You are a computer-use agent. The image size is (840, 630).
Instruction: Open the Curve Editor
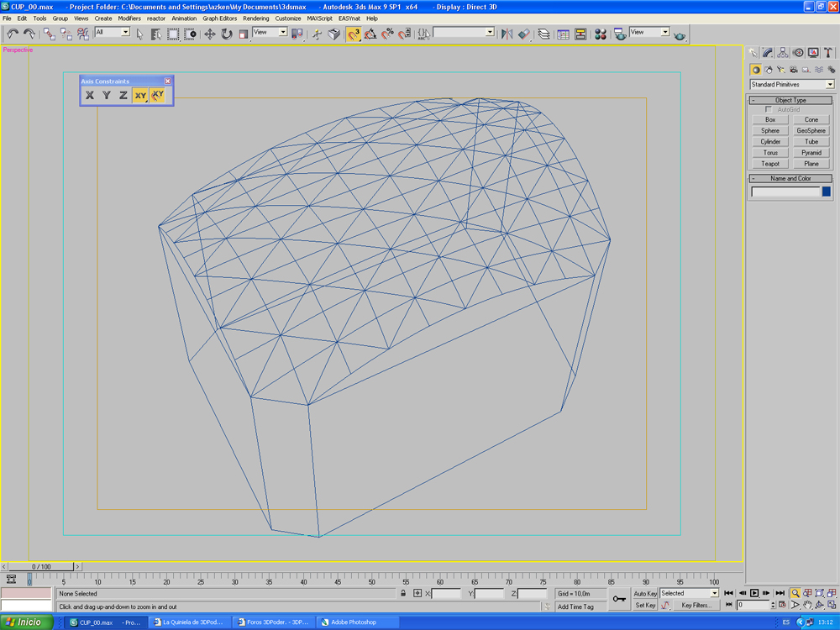click(x=563, y=34)
